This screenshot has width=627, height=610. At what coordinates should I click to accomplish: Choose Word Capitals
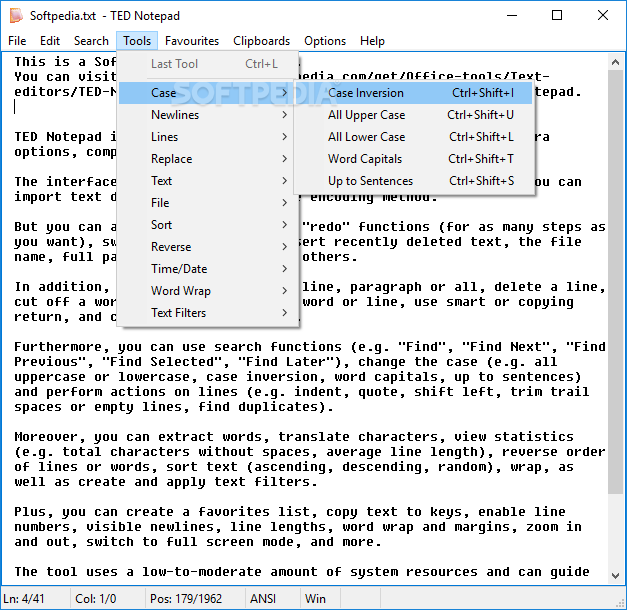point(413,159)
